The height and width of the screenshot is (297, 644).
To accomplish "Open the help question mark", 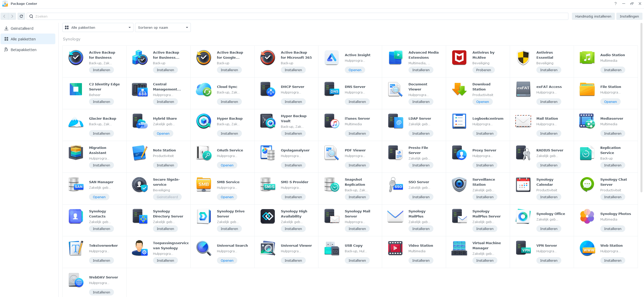I will tap(615, 4).
